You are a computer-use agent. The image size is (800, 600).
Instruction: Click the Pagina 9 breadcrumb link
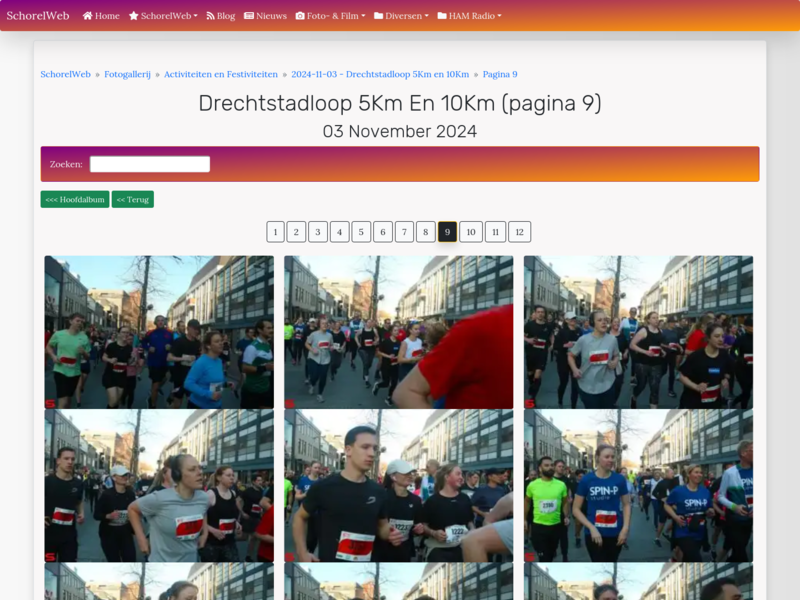500,74
